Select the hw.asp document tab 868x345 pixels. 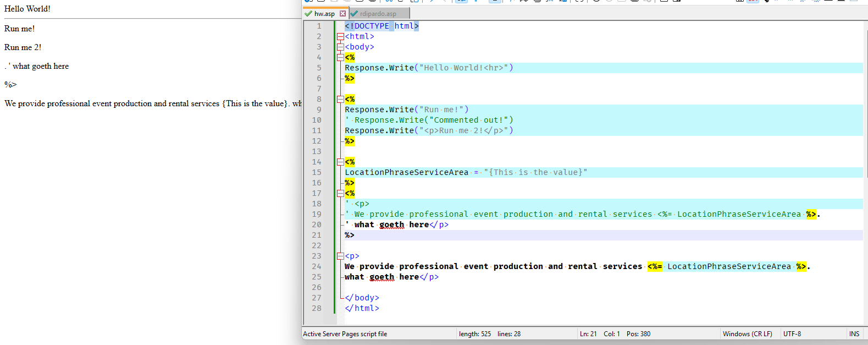[324, 14]
